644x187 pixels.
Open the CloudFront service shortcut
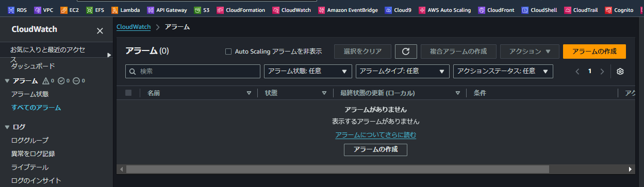point(496,10)
